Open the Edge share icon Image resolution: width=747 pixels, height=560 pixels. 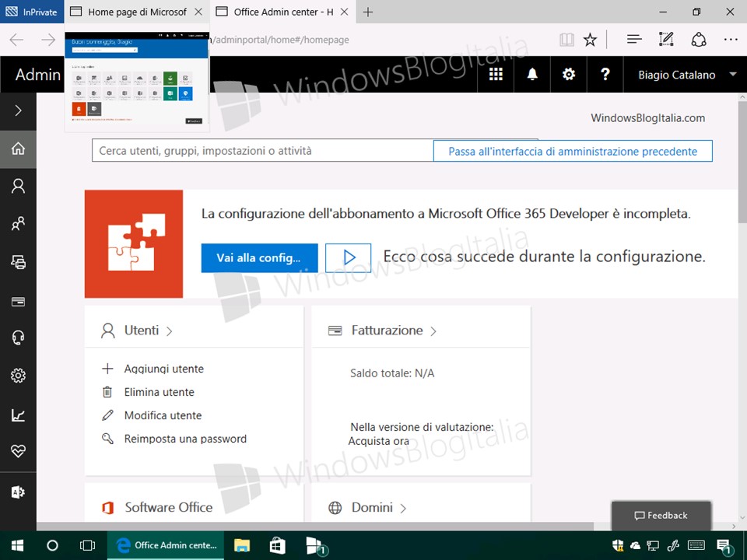tap(699, 40)
